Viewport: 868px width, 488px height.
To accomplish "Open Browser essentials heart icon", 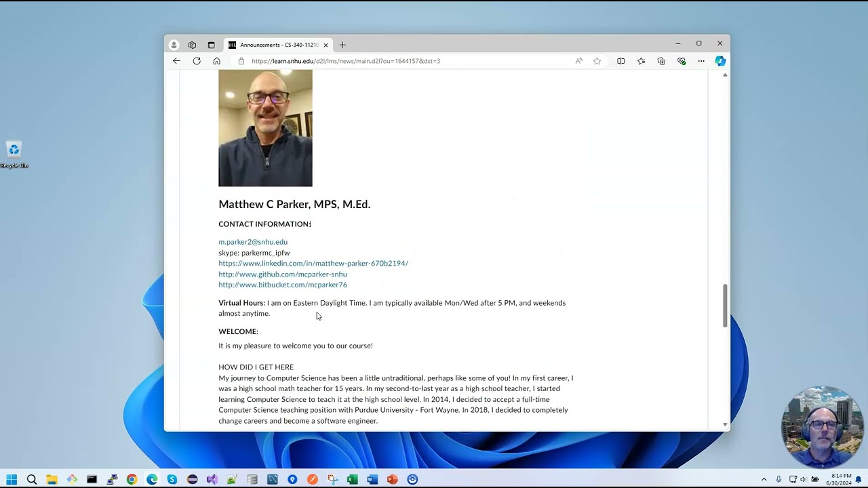I will [x=682, y=61].
